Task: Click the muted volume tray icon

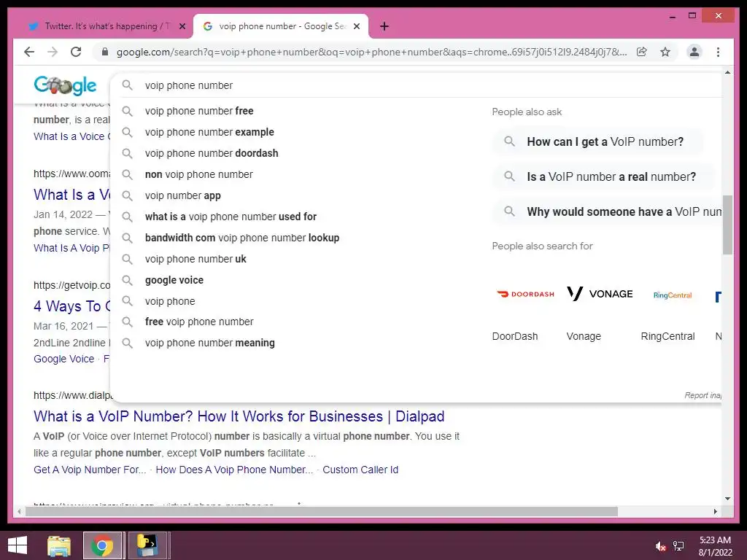Action: (x=660, y=546)
